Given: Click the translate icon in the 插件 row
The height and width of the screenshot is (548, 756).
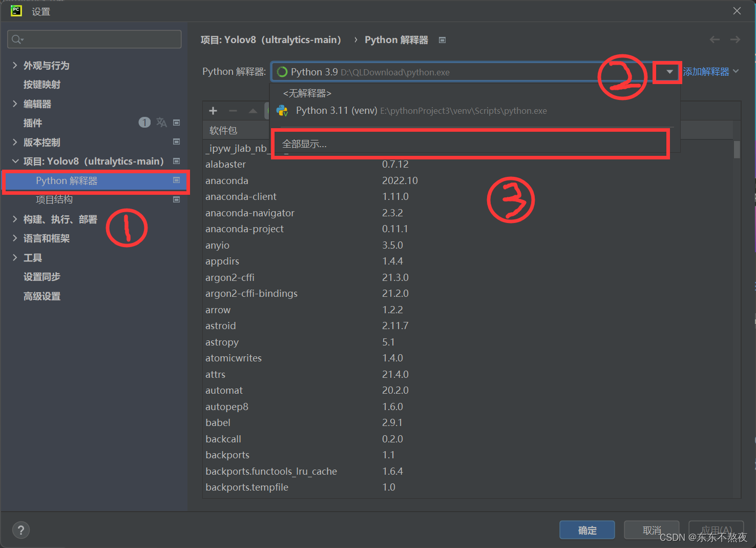Looking at the screenshot, I should [161, 123].
